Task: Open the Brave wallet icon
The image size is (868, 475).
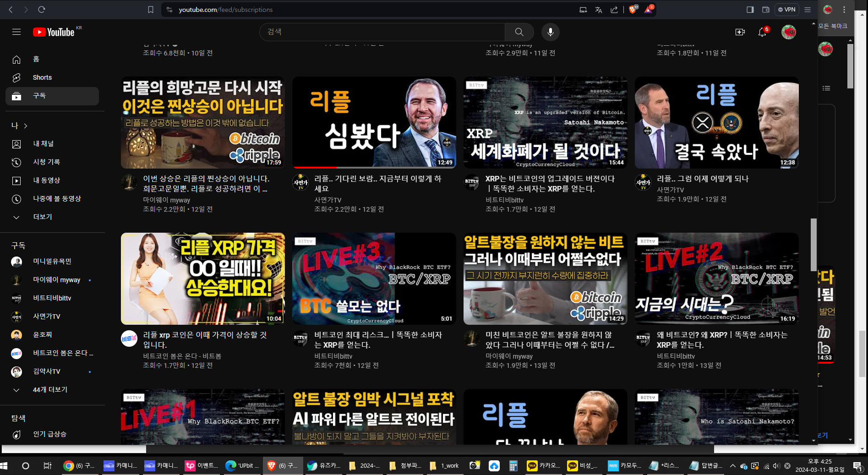Action: tap(765, 9)
